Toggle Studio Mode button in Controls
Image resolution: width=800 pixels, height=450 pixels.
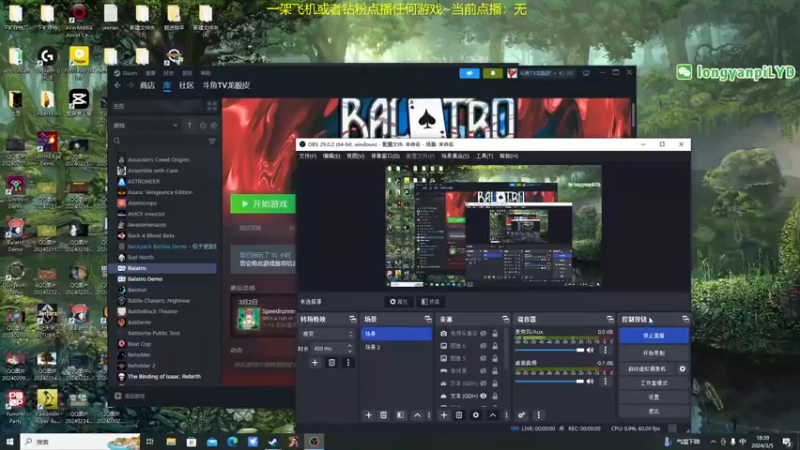coord(654,383)
